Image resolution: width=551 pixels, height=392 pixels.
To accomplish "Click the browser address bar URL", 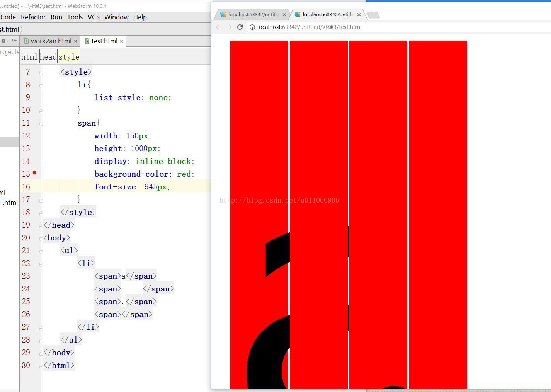I will [309, 27].
